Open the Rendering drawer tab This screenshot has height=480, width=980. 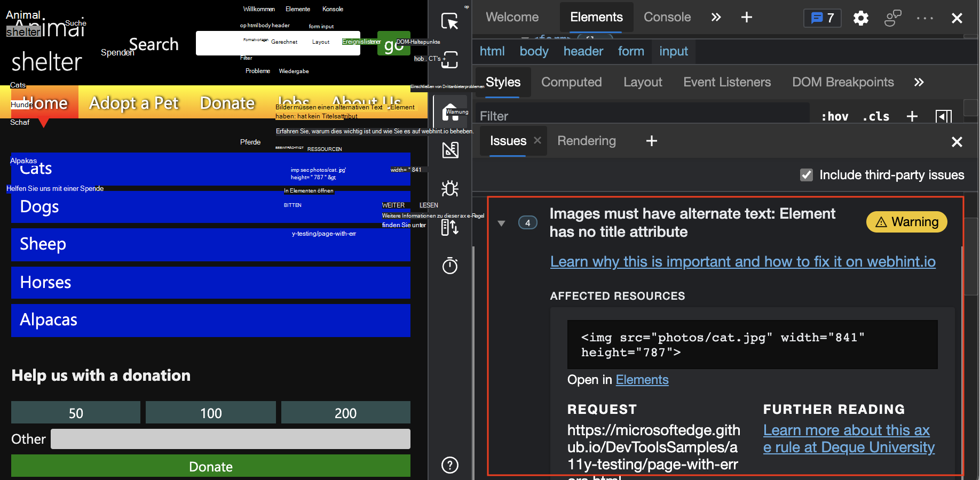click(x=587, y=141)
